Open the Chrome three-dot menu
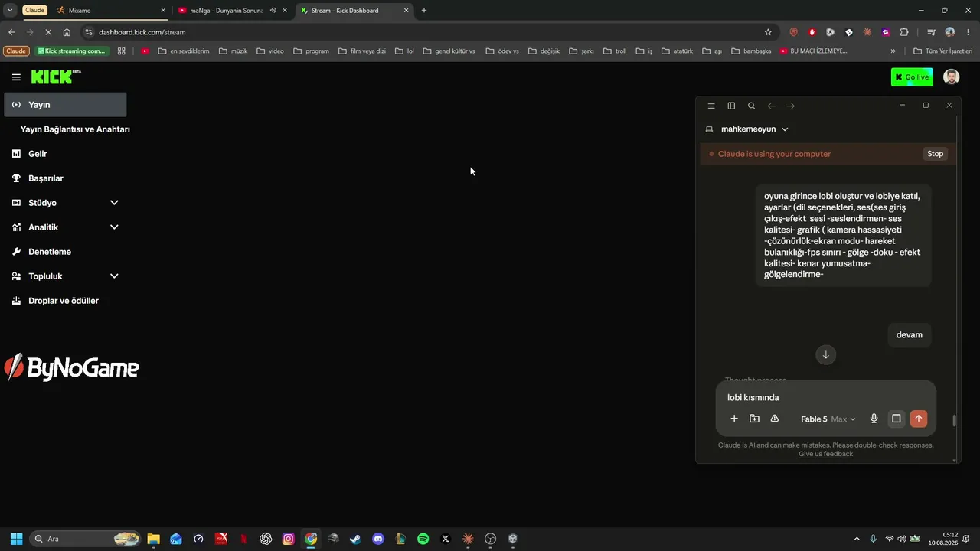The image size is (980, 551). [x=969, y=32]
